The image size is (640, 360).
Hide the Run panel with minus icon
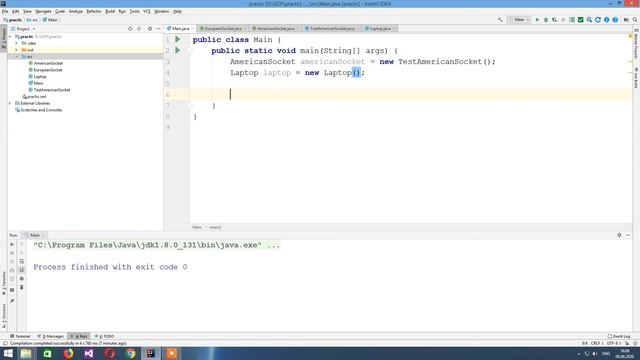(x=628, y=235)
